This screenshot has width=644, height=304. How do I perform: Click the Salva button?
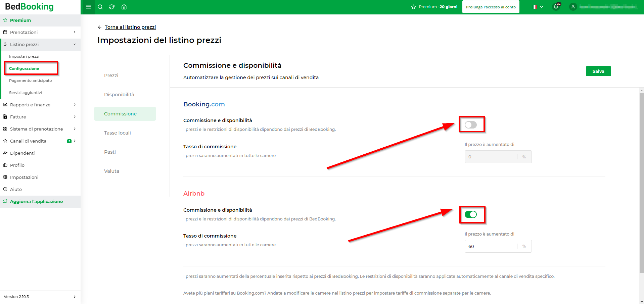(x=598, y=71)
